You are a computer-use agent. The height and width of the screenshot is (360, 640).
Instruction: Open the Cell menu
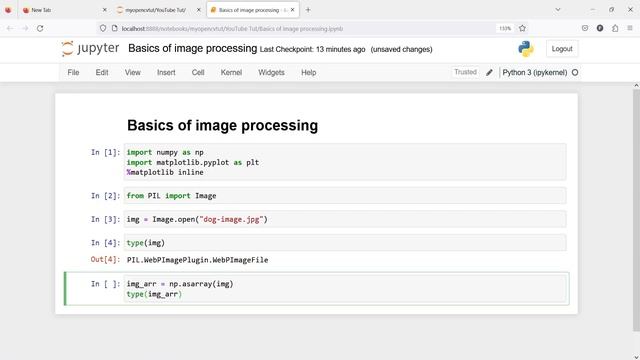click(198, 73)
